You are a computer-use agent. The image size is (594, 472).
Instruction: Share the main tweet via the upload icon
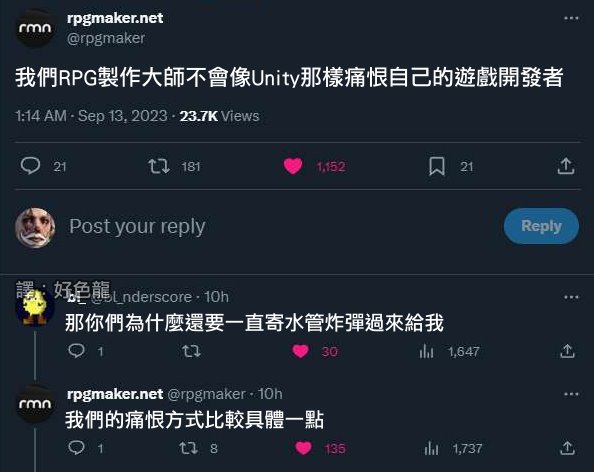[x=566, y=166]
